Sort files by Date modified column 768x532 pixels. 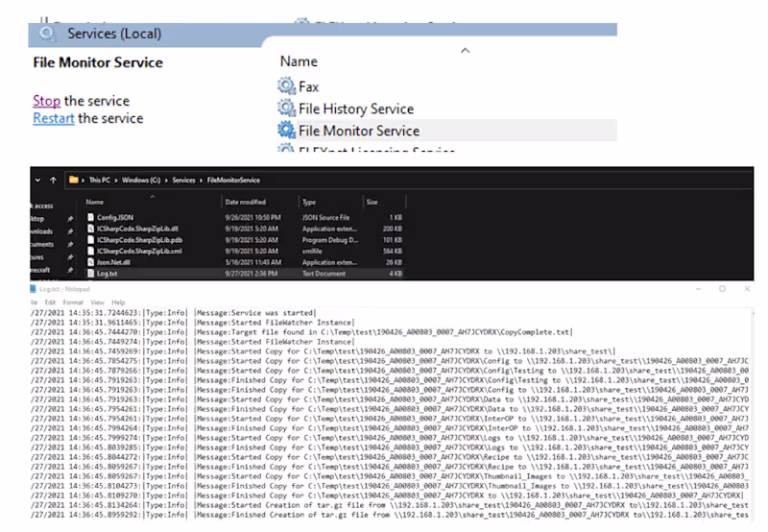pos(246,203)
